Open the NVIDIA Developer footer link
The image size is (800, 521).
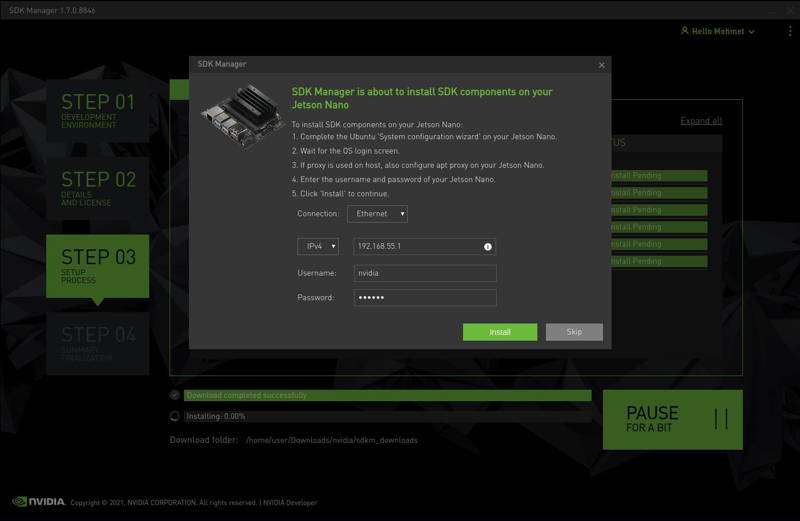click(290, 503)
